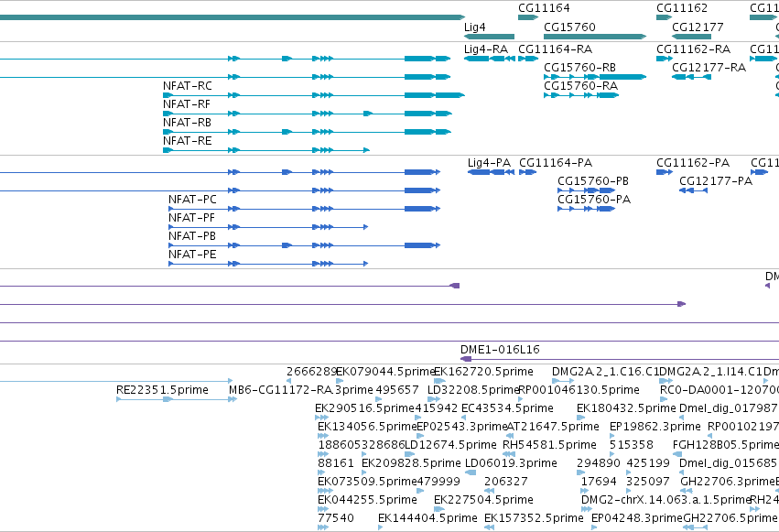
Task: Select transcript CG15760-RA label
Action: click(x=580, y=85)
